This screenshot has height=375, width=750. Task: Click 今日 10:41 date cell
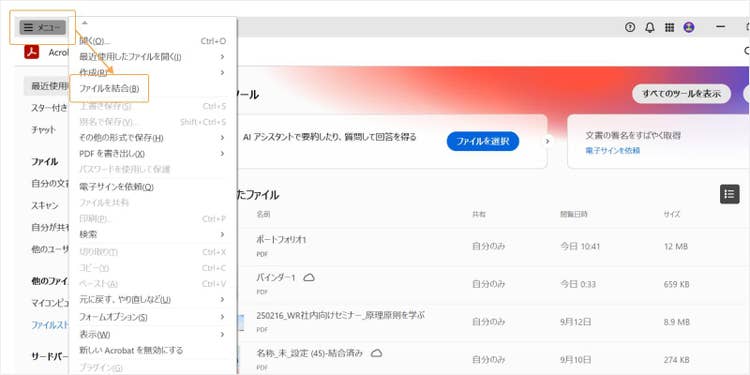tap(580, 246)
